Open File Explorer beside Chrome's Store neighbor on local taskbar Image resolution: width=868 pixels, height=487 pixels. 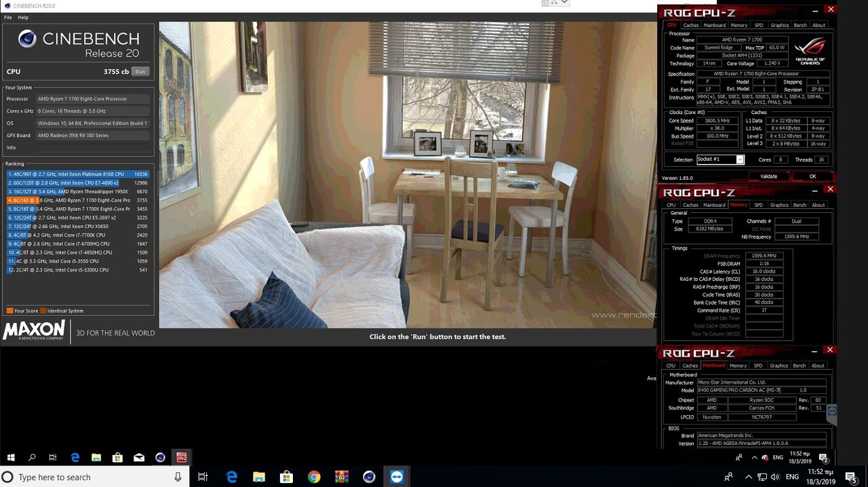[259, 477]
